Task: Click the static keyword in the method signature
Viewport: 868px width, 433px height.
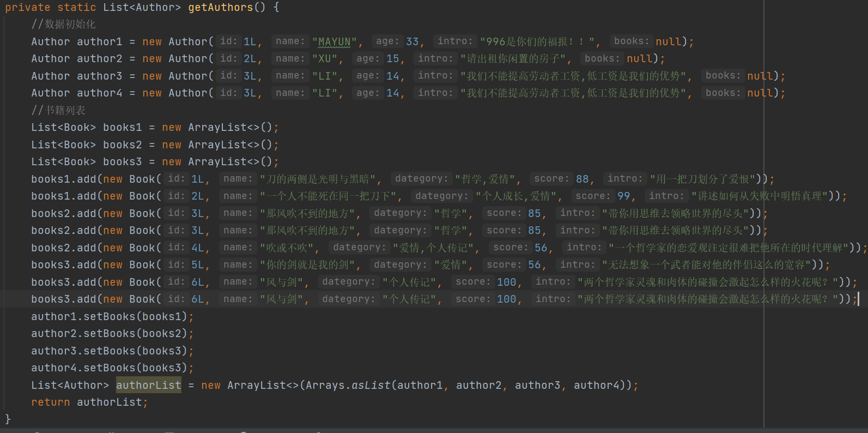Action: pos(77,8)
